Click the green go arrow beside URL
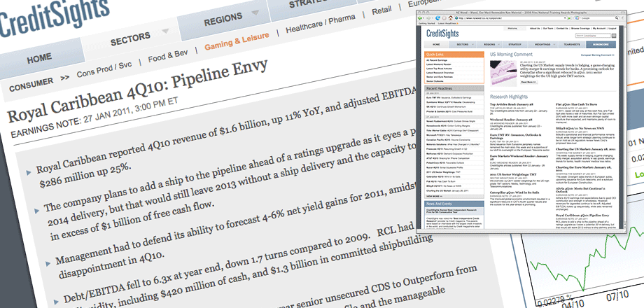The width and height of the screenshot is (644, 308). point(569,18)
